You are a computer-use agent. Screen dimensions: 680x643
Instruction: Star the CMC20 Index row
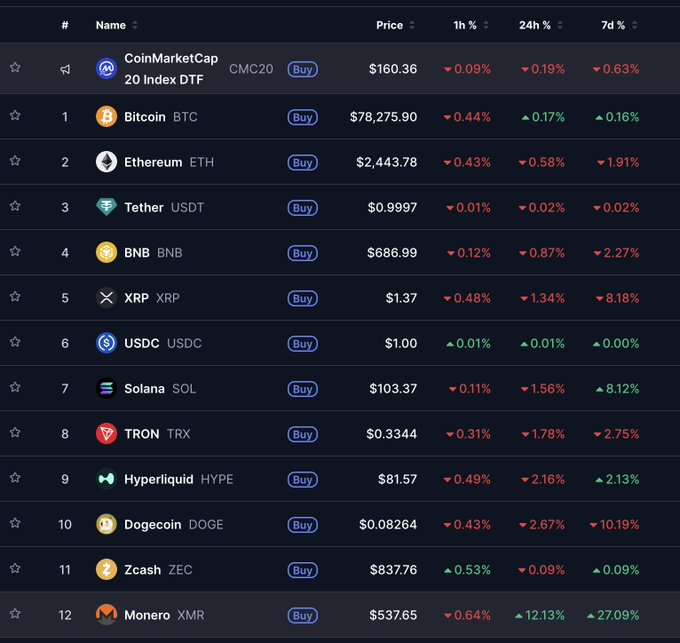coord(15,68)
